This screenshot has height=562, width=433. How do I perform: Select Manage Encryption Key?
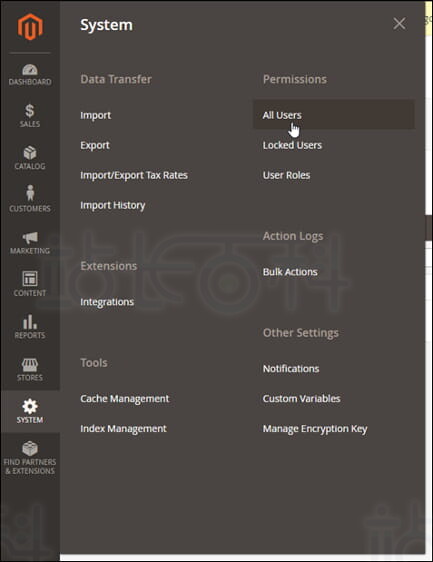click(x=315, y=429)
